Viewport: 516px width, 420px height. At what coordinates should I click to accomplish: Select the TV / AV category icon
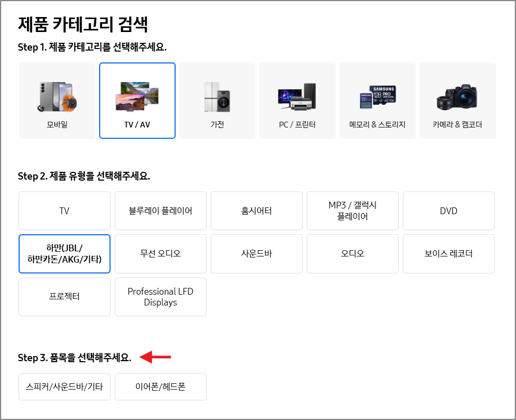point(137,100)
